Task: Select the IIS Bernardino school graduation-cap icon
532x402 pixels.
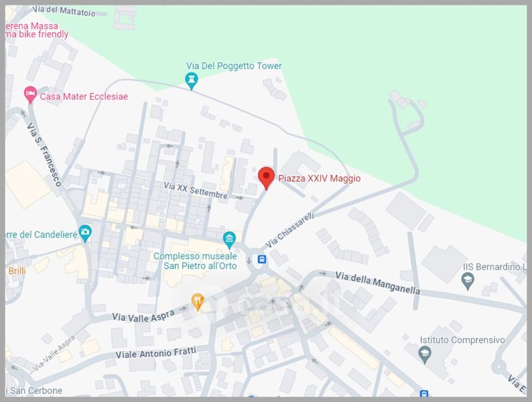Action: coord(468,281)
